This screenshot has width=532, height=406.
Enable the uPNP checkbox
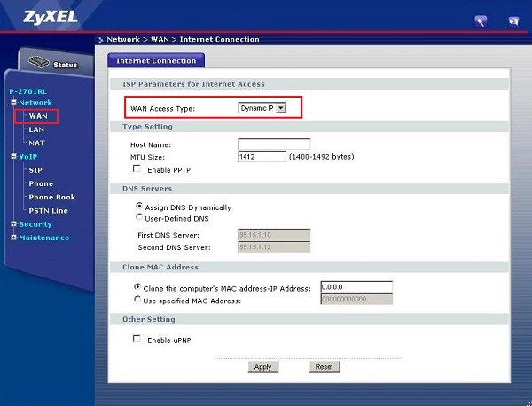[x=137, y=339]
